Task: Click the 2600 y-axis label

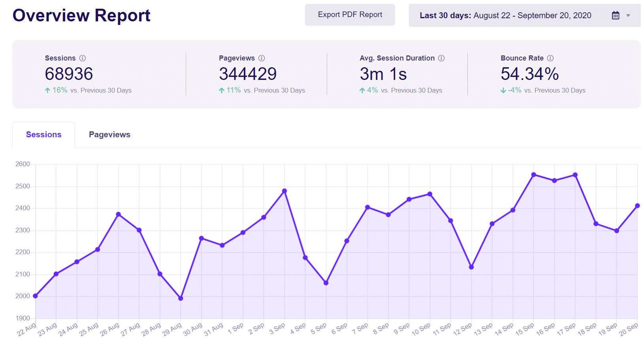Action: pyautogui.click(x=23, y=164)
